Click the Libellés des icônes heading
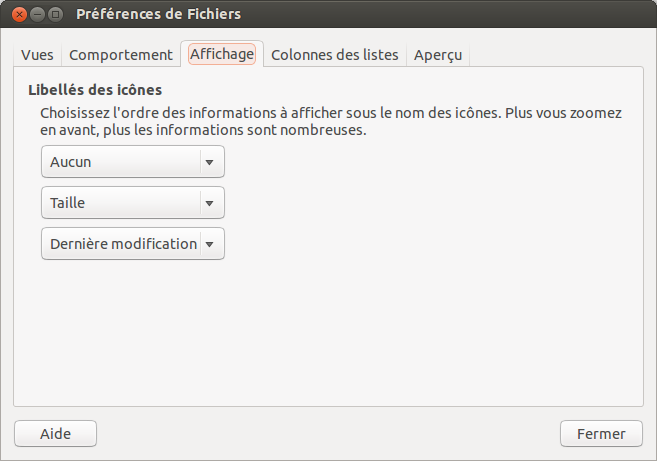Screen dimensions: 657x461 tap(95, 89)
